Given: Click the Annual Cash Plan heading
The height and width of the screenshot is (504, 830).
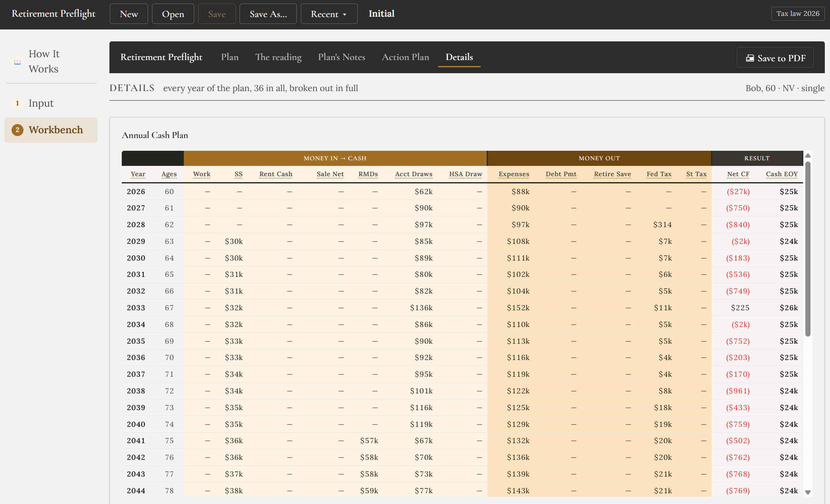Looking at the screenshot, I should (155, 135).
